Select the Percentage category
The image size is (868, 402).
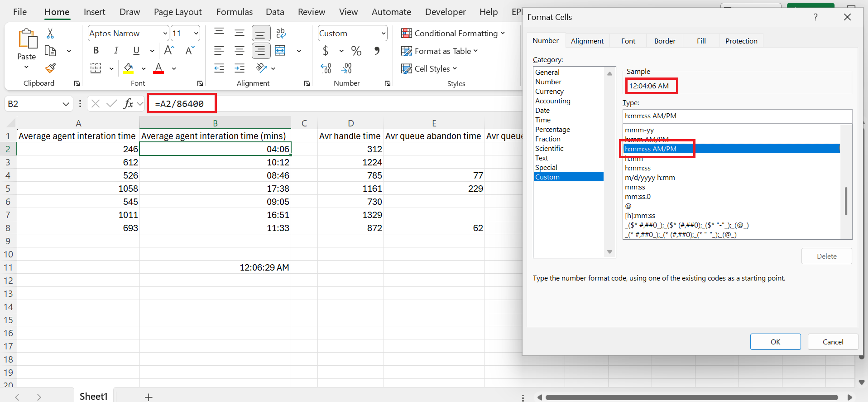(x=552, y=129)
